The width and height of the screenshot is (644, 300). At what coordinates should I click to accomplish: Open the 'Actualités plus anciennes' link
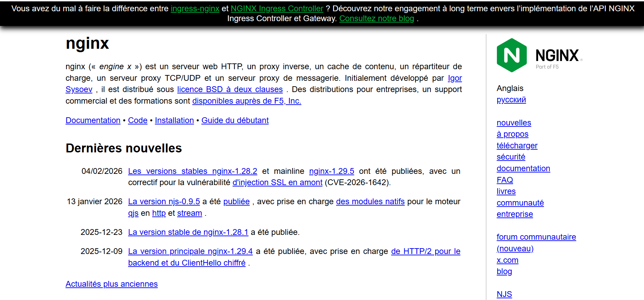tap(111, 284)
